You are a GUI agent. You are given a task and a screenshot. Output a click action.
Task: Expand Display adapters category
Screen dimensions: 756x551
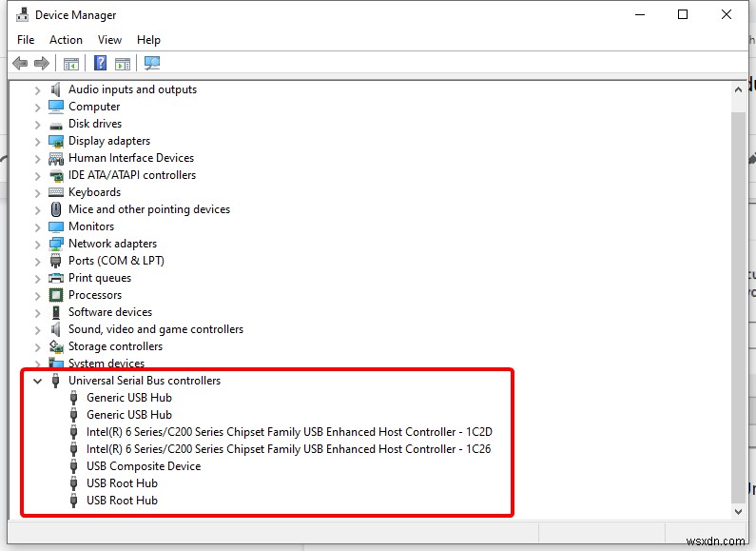pyautogui.click(x=38, y=142)
